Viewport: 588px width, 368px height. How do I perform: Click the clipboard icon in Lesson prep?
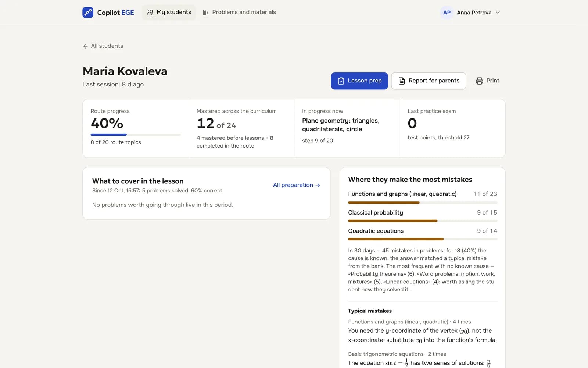coord(341,81)
